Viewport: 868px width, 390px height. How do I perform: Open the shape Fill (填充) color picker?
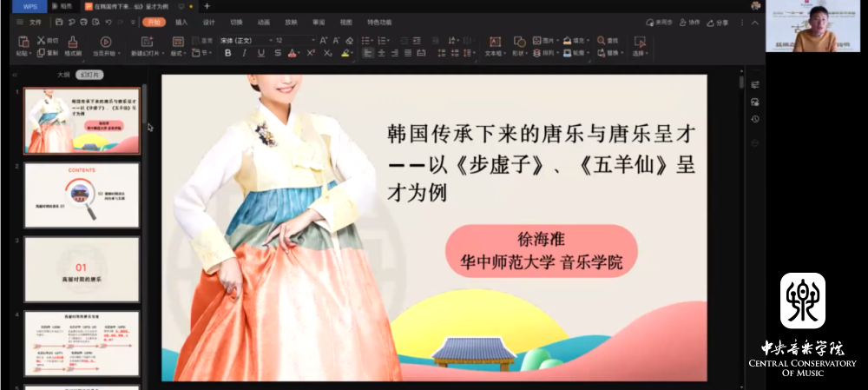tap(575, 41)
